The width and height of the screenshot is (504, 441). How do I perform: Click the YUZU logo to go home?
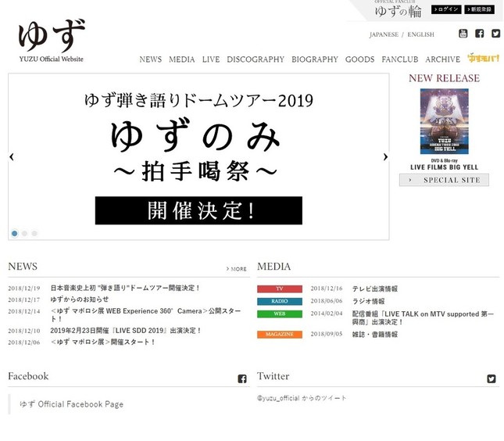(52, 41)
